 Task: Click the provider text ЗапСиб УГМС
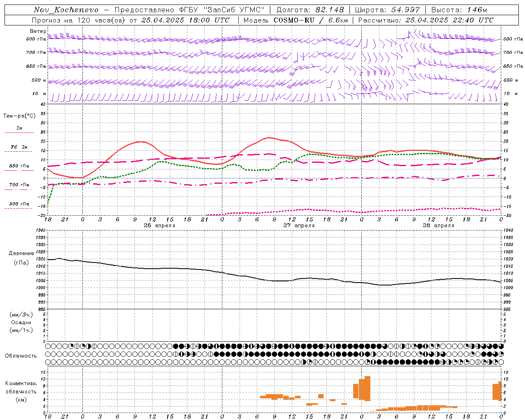coord(235,10)
